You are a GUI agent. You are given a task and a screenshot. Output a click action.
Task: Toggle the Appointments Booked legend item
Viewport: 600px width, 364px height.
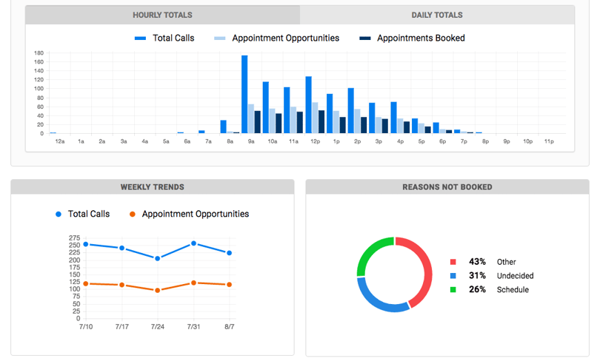(412, 38)
